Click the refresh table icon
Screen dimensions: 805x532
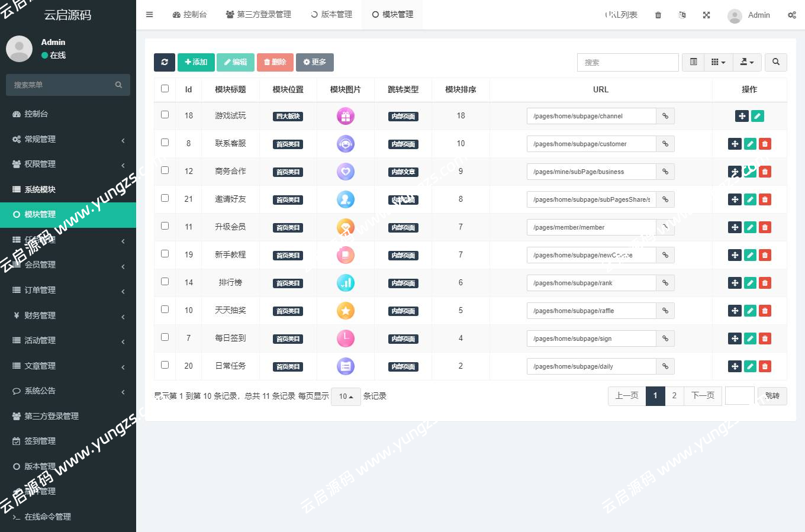point(165,62)
